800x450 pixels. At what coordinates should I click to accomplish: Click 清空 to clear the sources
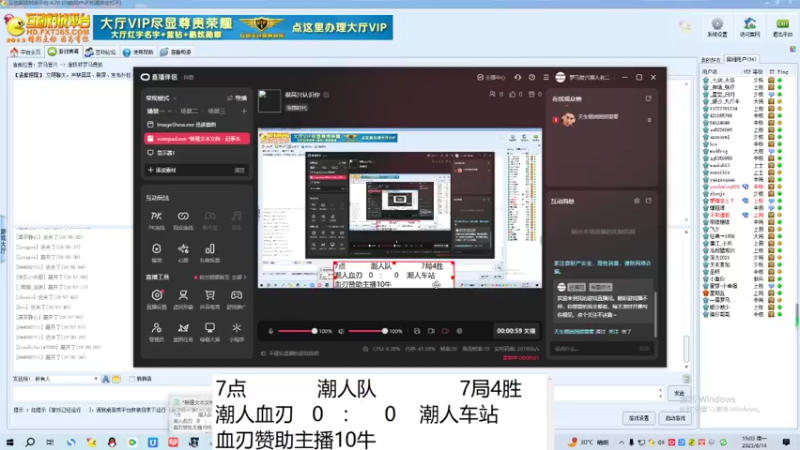point(239,170)
